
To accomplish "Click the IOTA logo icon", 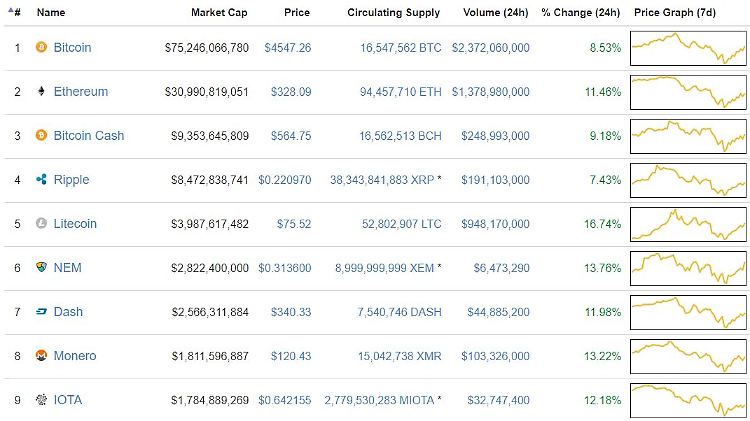I will [x=42, y=399].
